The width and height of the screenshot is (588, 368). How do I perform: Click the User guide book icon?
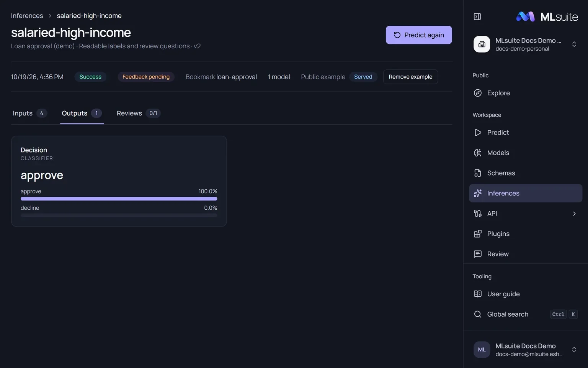click(x=478, y=294)
